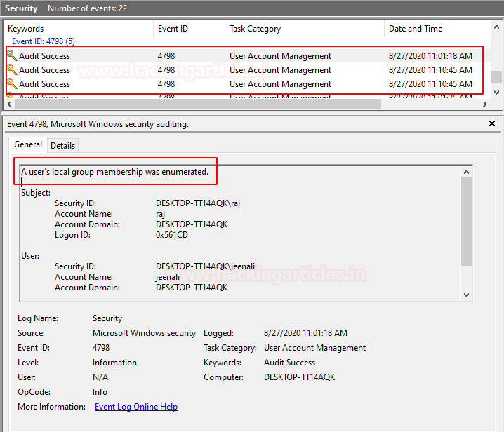Switch to the Details tab
Viewport: 504px width, 432px height.
coord(62,145)
